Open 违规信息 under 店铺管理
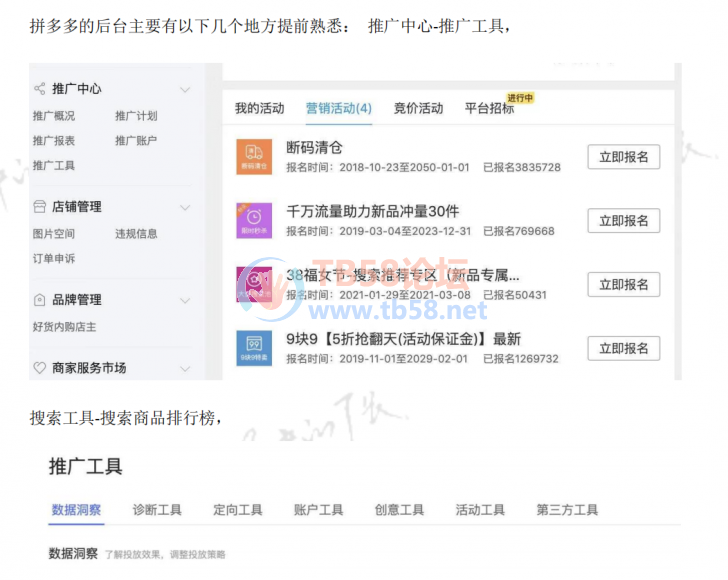The height and width of the screenshot is (580, 728). [136, 234]
